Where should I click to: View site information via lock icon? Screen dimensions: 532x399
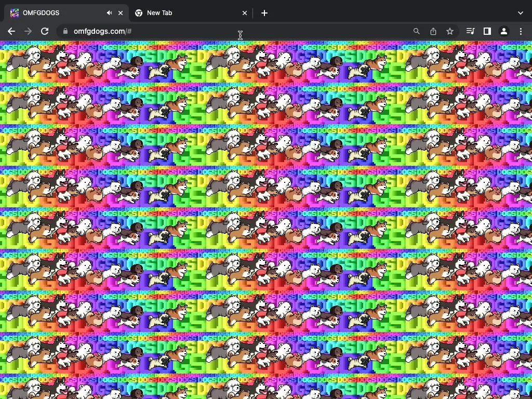65,31
